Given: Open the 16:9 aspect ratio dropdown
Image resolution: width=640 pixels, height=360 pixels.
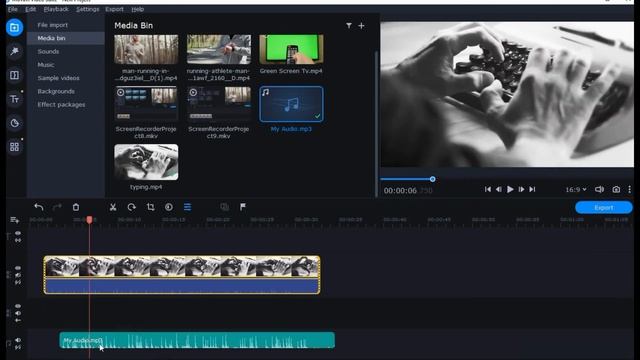Looking at the screenshot, I should (576, 189).
